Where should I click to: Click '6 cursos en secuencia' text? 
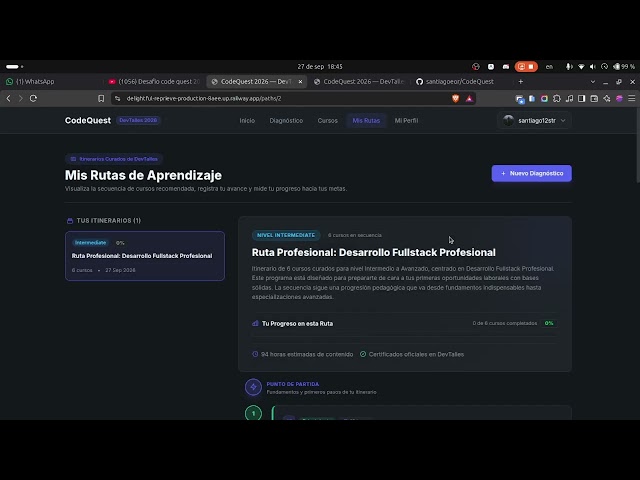355,235
